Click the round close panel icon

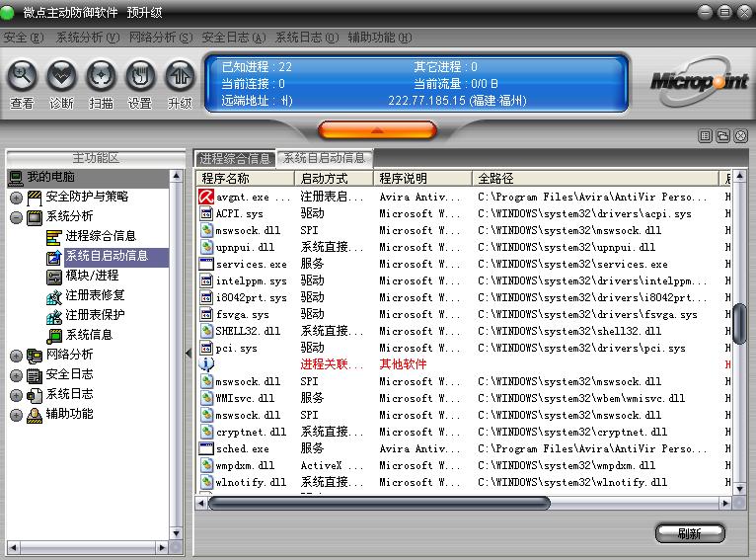(x=740, y=136)
